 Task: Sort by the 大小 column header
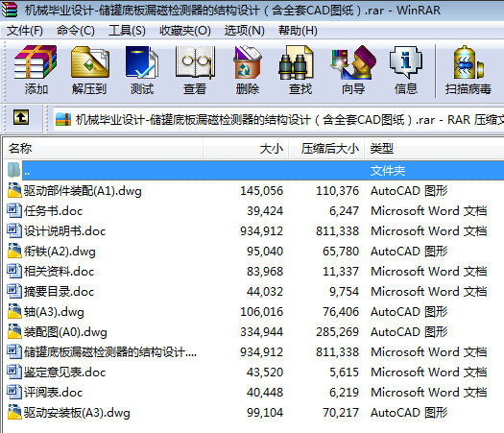click(246, 148)
